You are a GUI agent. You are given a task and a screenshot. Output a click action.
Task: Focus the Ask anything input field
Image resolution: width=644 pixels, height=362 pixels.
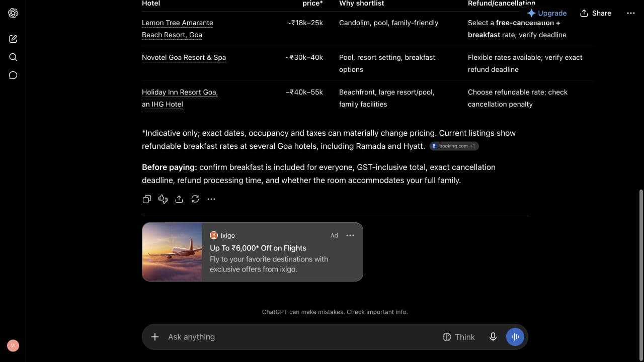click(302, 337)
